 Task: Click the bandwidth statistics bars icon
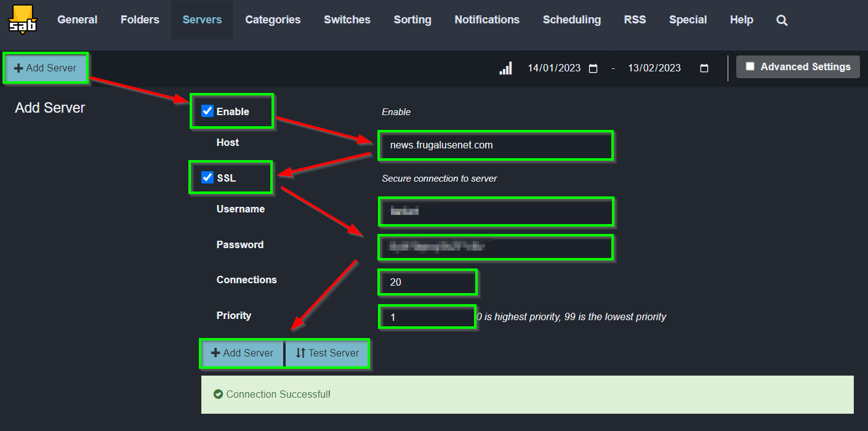click(505, 68)
